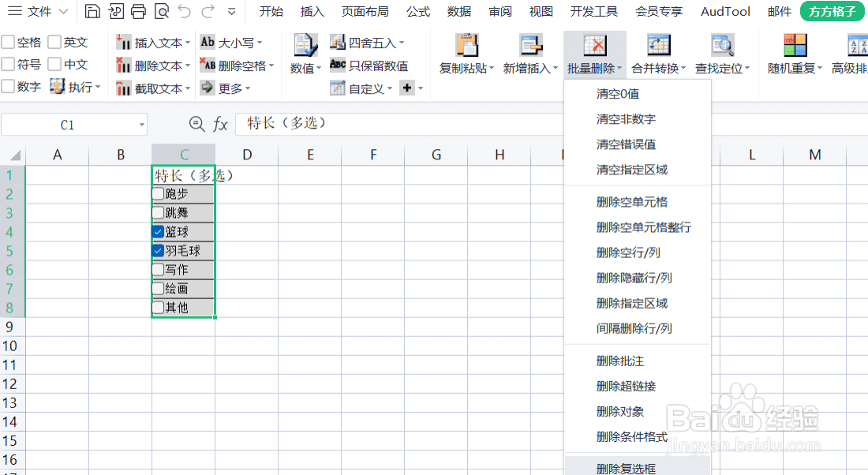Toggle the 中文 checkbox
The width and height of the screenshot is (868, 475).
54,64
